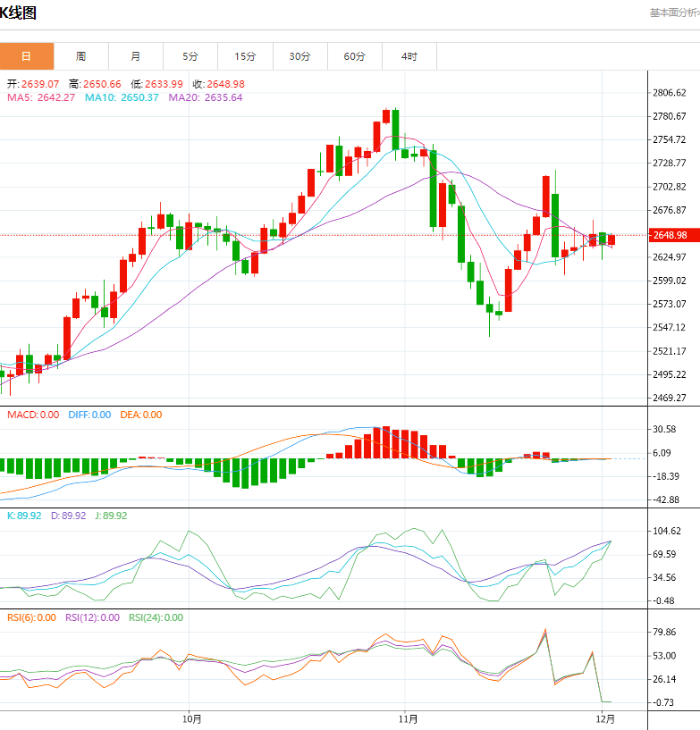Click the 10月 date marker
The height and width of the screenshot is (730, 700).
click(x=190, y=718)
